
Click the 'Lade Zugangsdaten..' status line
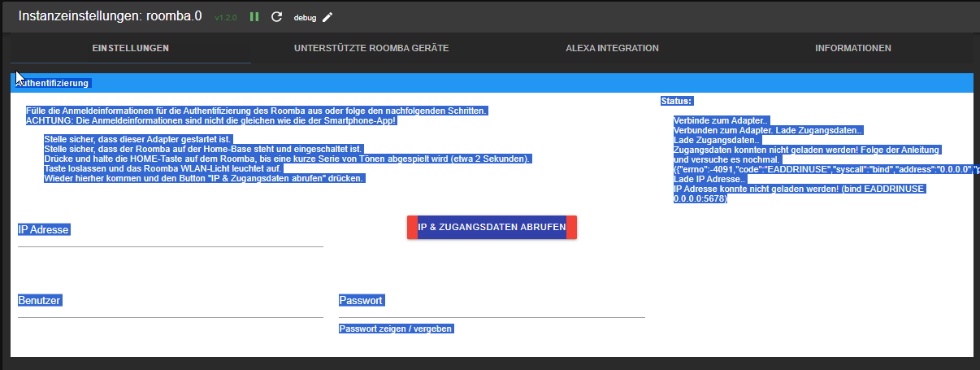717,140
